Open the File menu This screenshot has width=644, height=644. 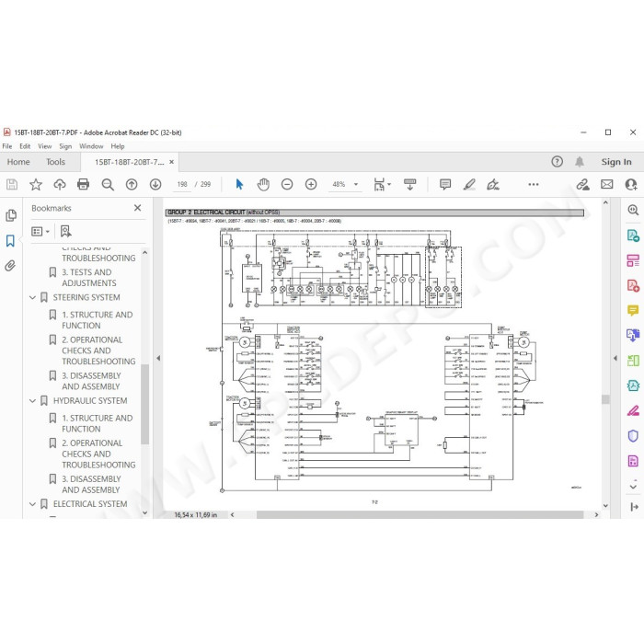pyautogui.click(x=7, y=146)
